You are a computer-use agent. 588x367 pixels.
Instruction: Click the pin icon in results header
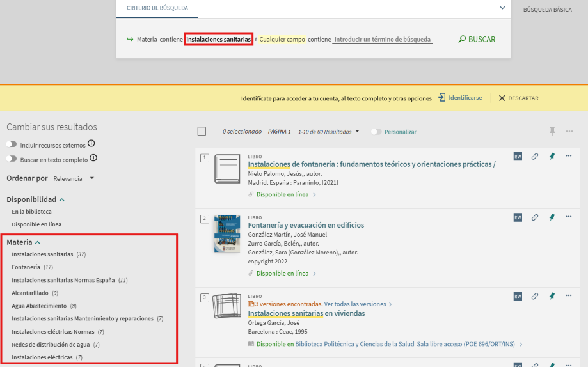552,131
